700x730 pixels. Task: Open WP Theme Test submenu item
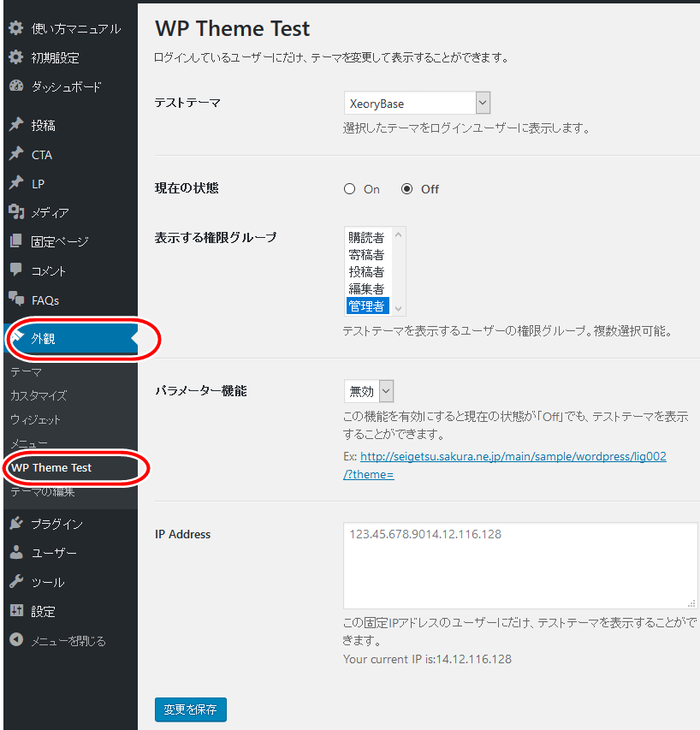click(x=51, y=467)
